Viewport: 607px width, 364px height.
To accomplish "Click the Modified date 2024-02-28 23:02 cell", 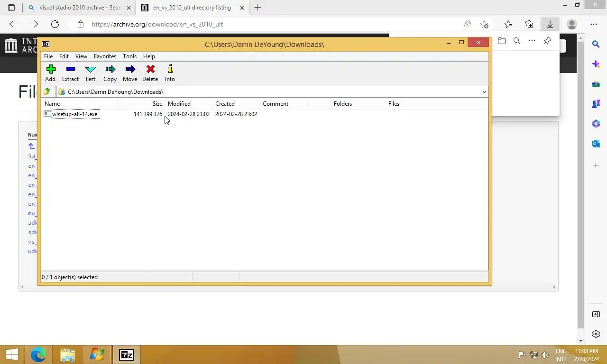I will (x=189, y=114).
